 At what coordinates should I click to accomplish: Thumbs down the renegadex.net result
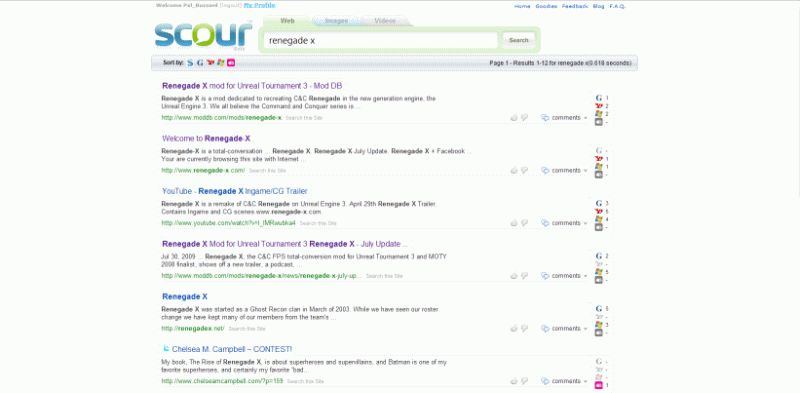pos(524,329)
